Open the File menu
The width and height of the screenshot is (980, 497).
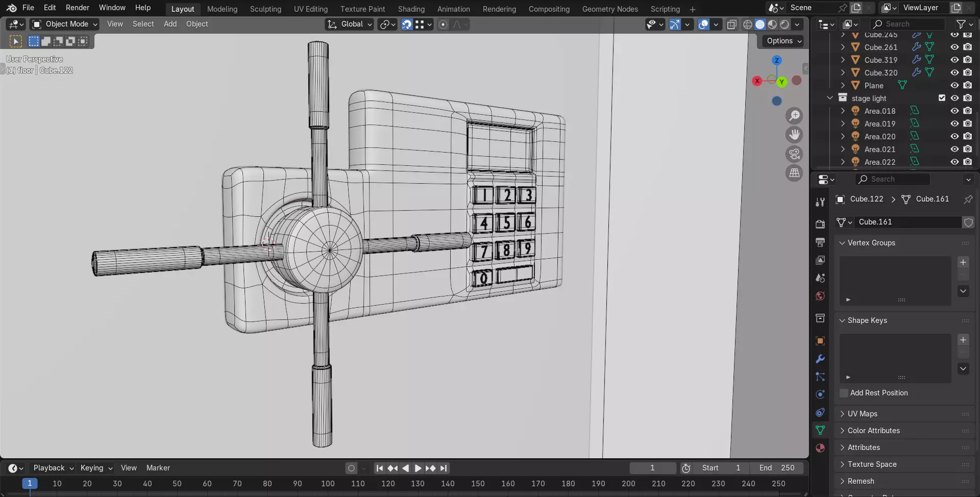click(x=28, y=8)
